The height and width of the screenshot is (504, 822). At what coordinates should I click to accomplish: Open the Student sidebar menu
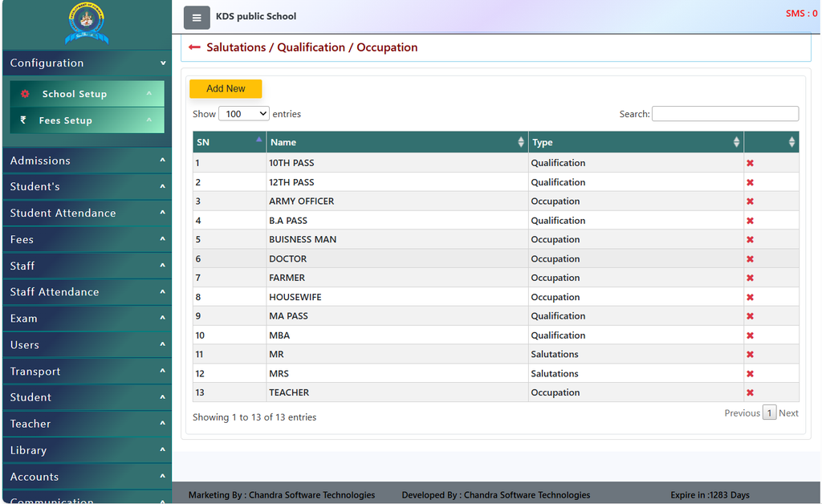pyautogui.click(x=87, y=397)
